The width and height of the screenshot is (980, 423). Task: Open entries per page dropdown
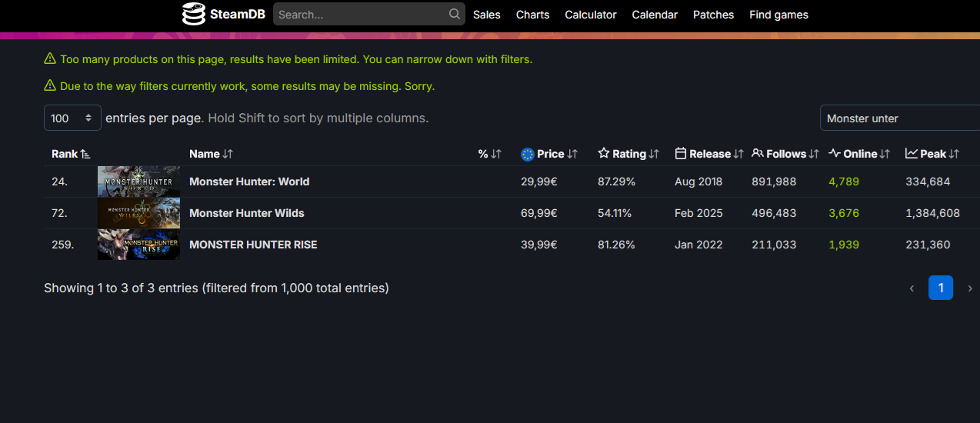(72, 118)
